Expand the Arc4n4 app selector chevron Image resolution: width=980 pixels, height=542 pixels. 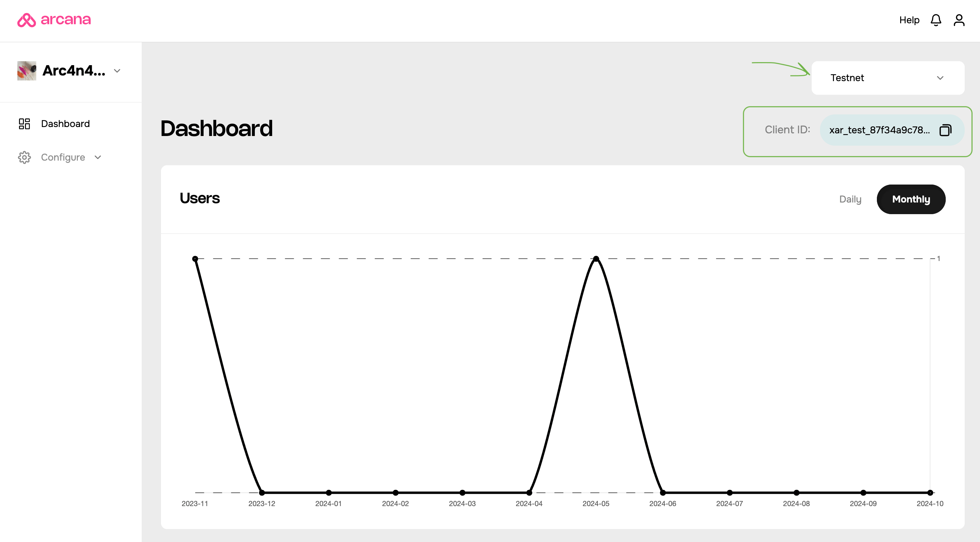coord(117,71)
